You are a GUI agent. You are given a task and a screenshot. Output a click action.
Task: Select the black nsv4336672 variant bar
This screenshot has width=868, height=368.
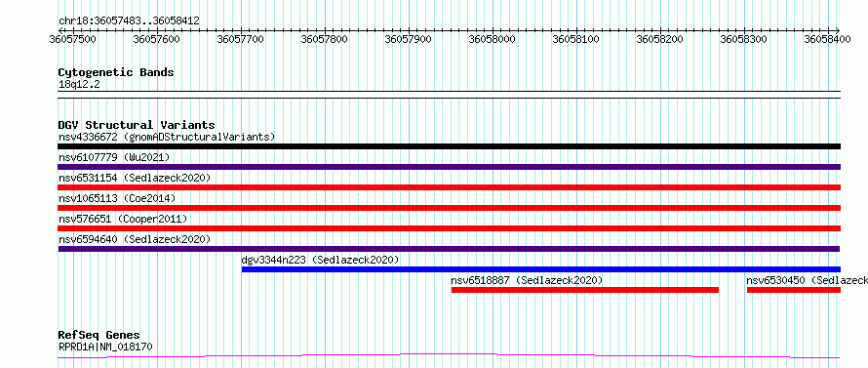tap(449, 146)
